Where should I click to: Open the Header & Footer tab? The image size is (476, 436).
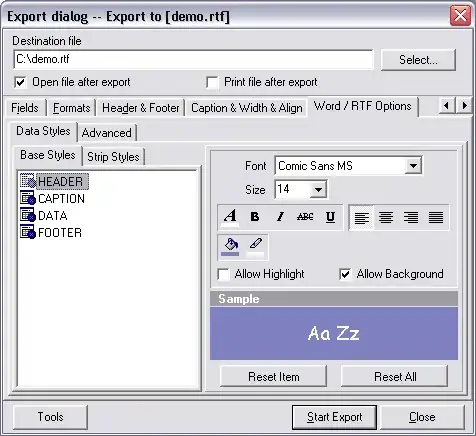(141, 108)
